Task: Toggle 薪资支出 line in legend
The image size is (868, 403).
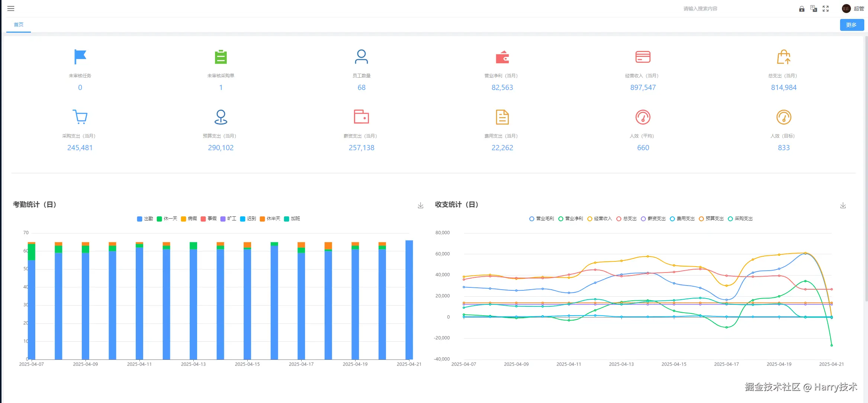Action: (x=653, y=219)
